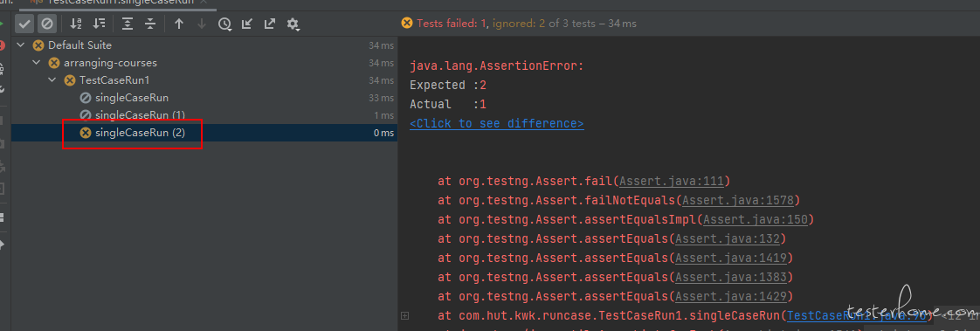Expand folded stack trace plus icon
980x331 pixels.
tap(405, 315)
